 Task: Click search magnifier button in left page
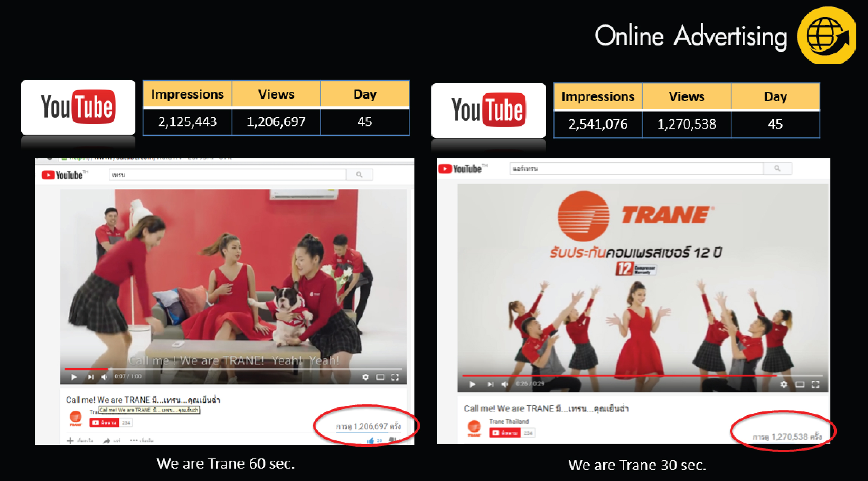[x=360, y=174]
